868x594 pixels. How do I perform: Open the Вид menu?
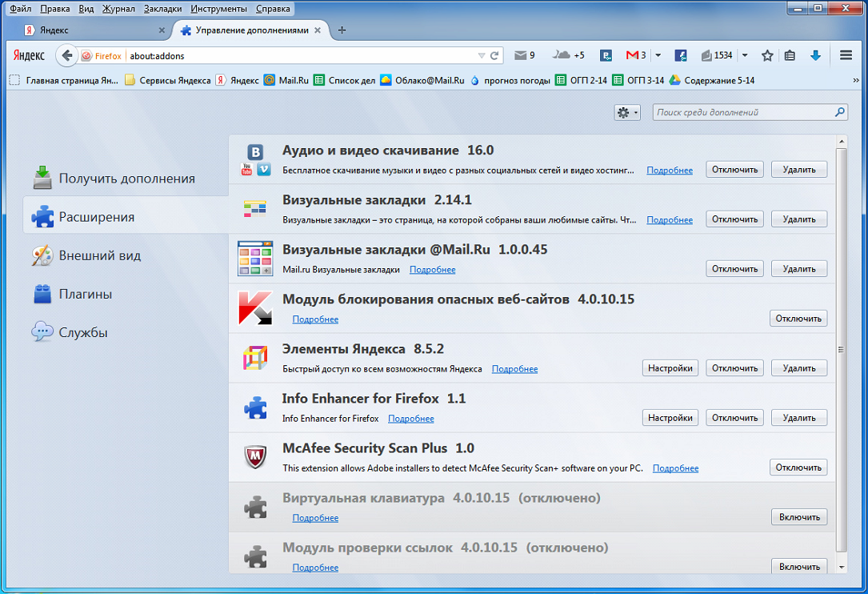pos(86,9)
